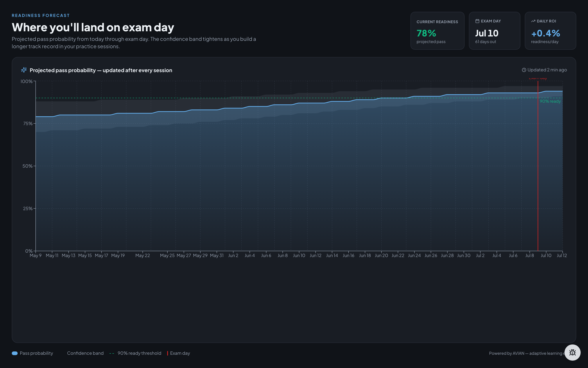Select the 90% ready threshold legend label
This screenshot has height=368, width=588.
tap(139, 353)
